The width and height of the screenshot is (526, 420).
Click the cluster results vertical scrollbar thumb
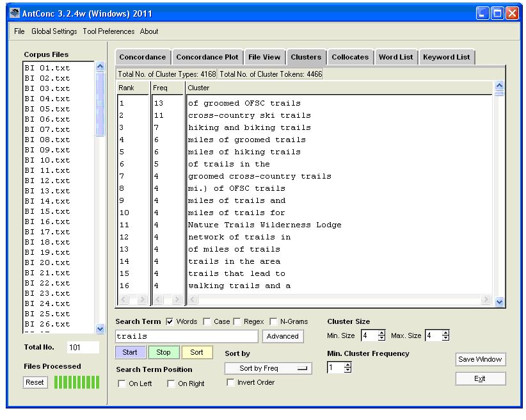[x=499, y=93]
